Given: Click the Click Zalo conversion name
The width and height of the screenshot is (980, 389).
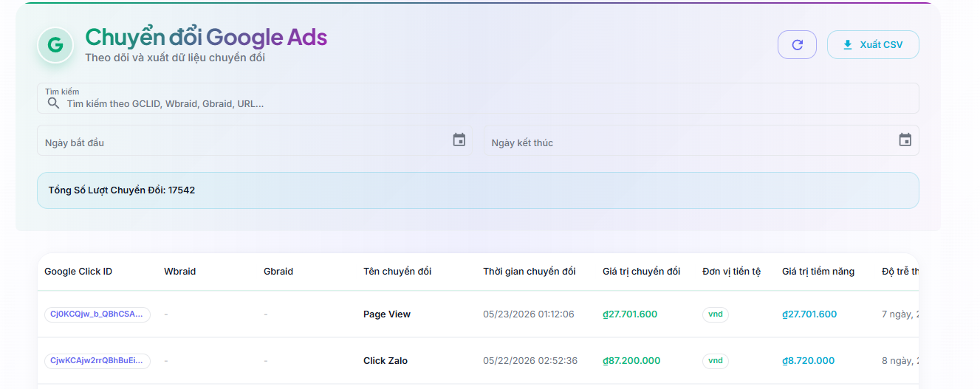Looking at the screenshot, I should coord(386,361).
